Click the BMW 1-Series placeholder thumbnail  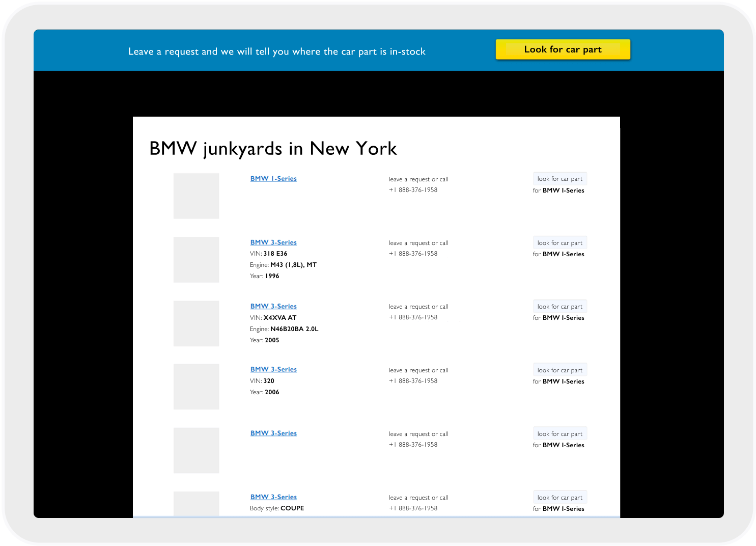196,196
